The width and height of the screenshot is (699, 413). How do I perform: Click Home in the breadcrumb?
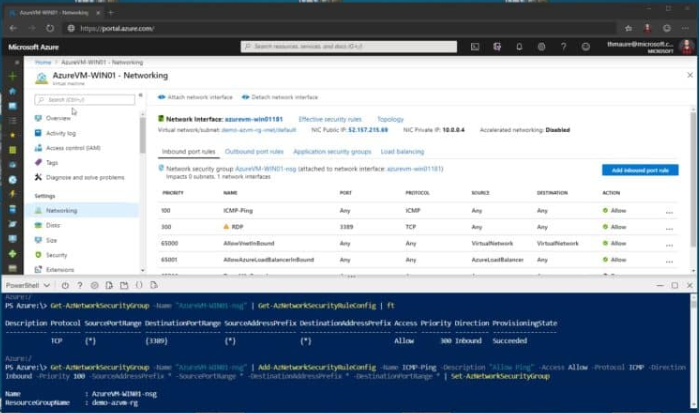click(x=43, y=62)
